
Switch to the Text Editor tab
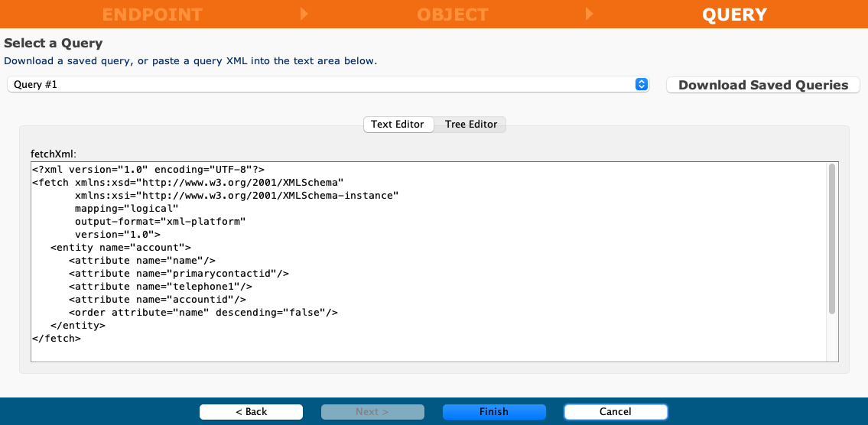point(398,124)
